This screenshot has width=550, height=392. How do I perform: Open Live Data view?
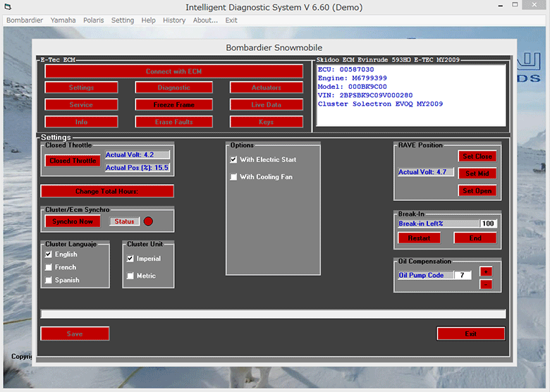pyautogui.click(x=267, y=104)
